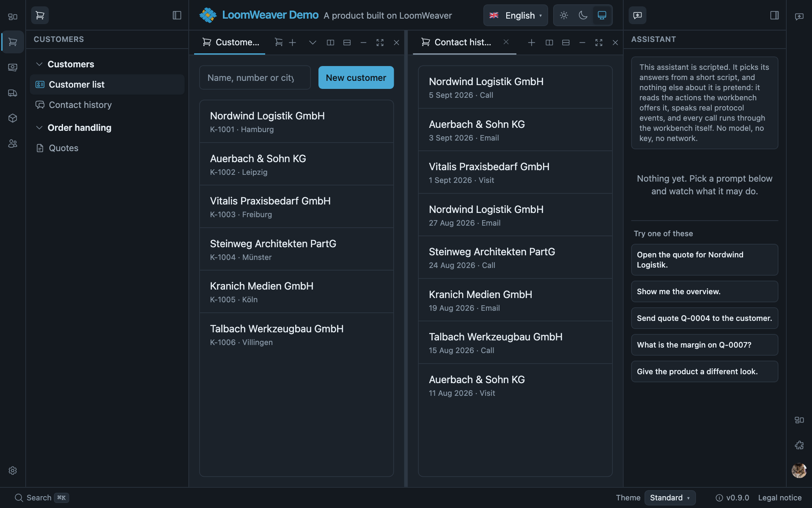Screen dimensions: 812x508
Task: Open the English language dropdown
Action: tap(516, 15)
